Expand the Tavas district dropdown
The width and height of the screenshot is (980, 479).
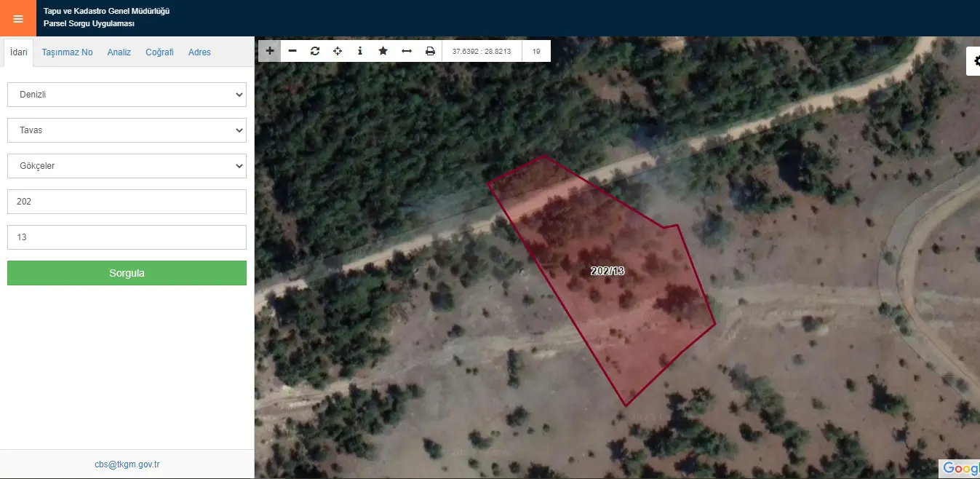click(127, 130)
